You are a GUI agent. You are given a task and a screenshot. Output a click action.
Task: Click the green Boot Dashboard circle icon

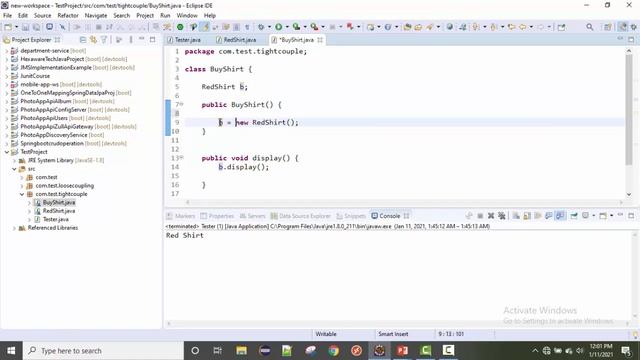click(180, 27)
